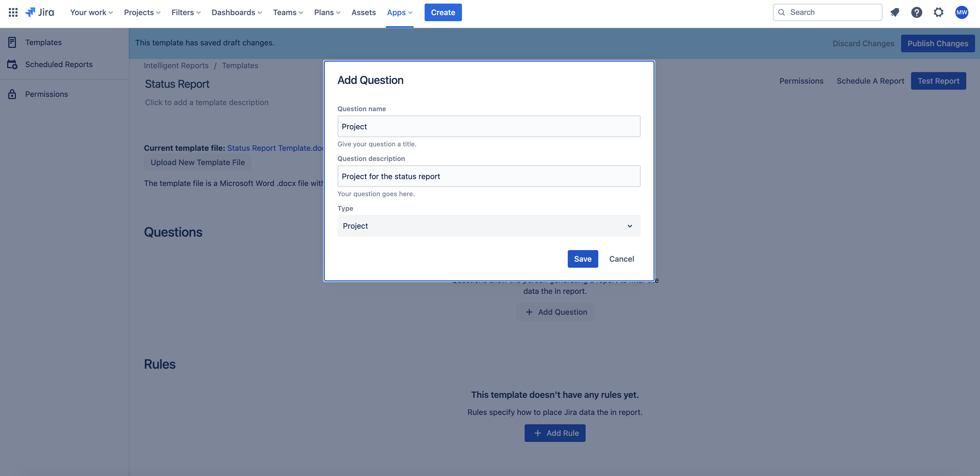Open the Atlassian app switcher grid
Screen dimensions: 980x476
coord(13,12)
